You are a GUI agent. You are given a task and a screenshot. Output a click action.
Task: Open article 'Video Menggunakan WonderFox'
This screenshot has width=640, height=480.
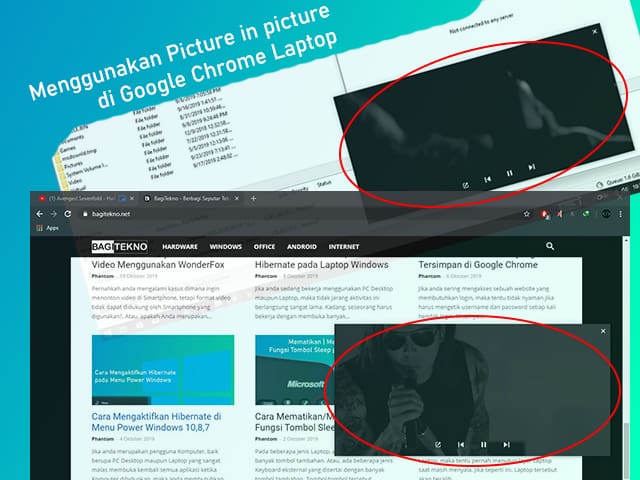[x=158, y=264]
